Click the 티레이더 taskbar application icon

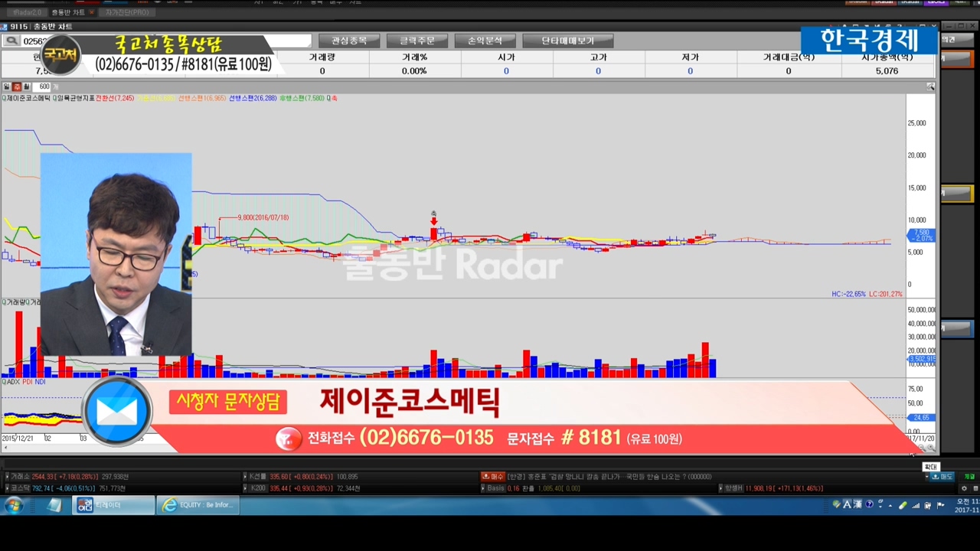coord(113,505)
